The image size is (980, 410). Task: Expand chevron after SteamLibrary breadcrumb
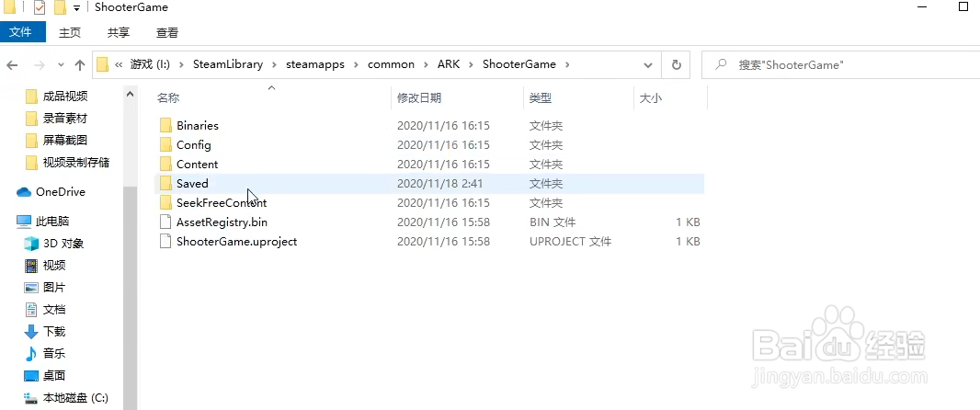(x=274, y=64)
